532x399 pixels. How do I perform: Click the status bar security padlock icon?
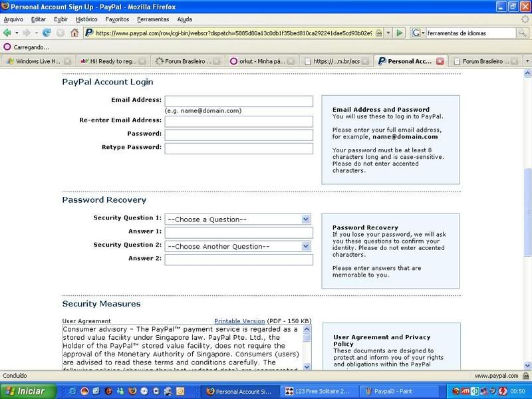(525, 376)
